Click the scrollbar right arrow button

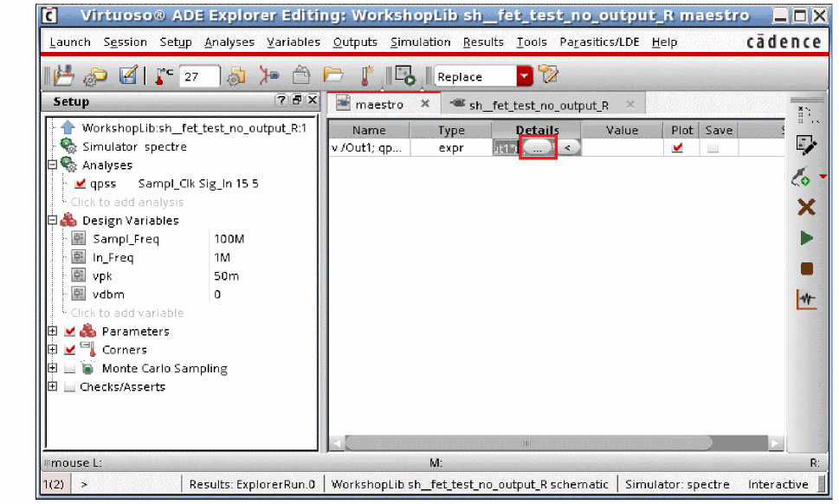[x=776, y=443]
